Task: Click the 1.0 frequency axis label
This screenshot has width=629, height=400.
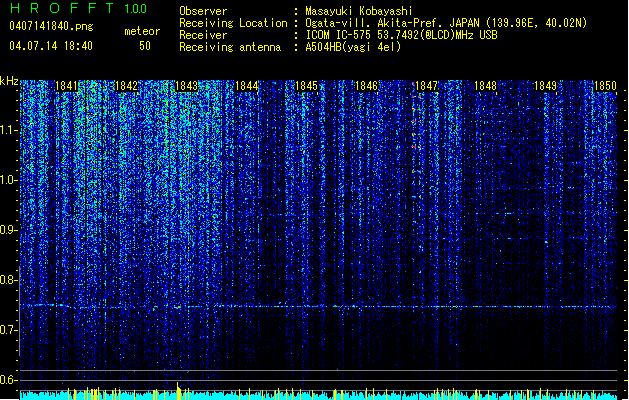Action: click(8, 180)
